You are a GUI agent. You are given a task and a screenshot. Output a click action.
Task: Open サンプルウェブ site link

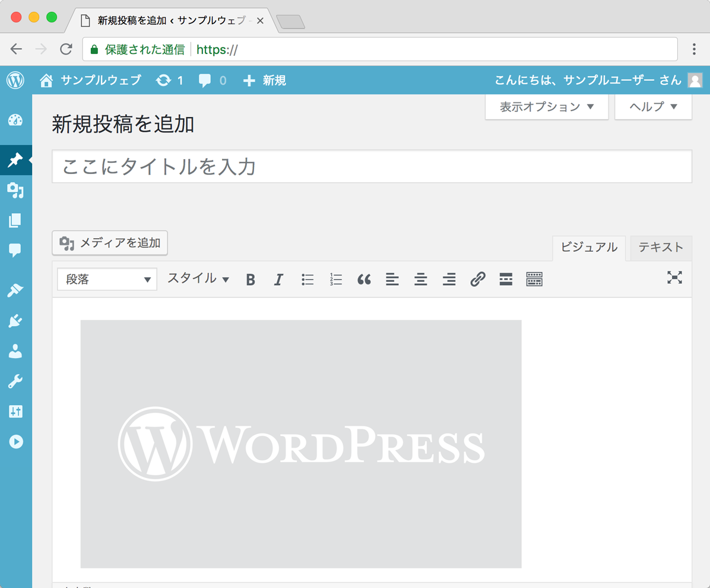[91, 81]
